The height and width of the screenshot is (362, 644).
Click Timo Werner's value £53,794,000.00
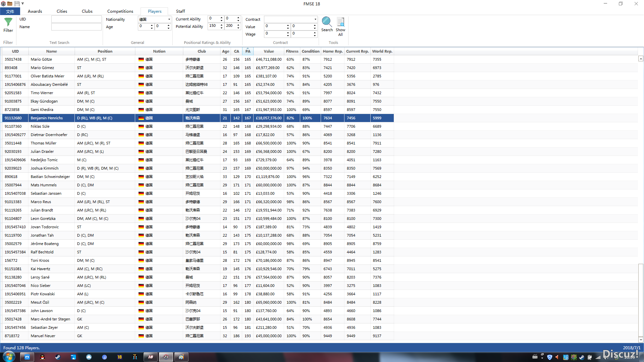click(x=269, y=93)
